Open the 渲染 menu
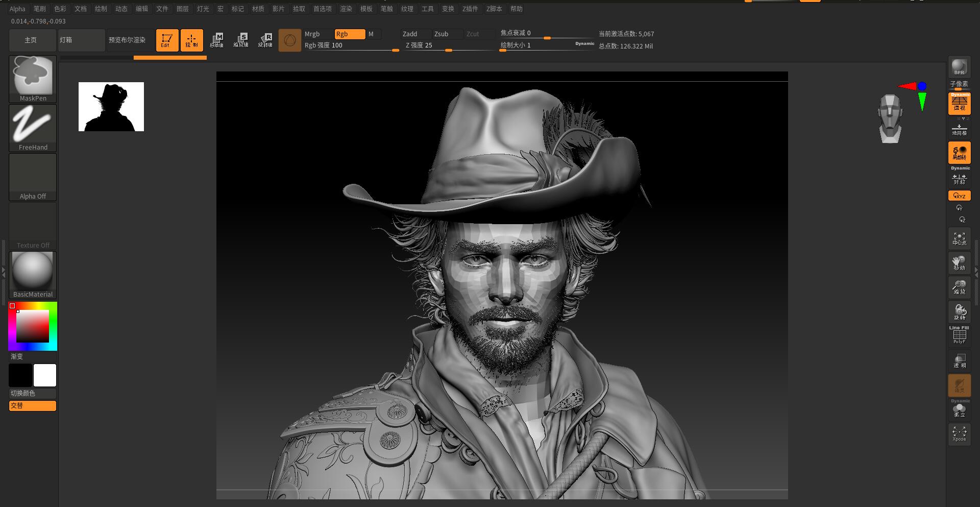The image size is (980, 507). [x=346, y=9]
